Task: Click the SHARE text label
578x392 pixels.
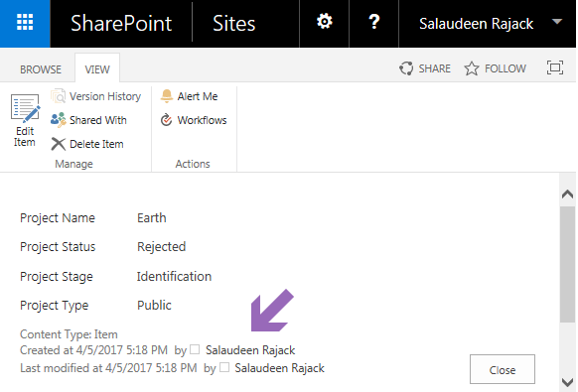Action: [x=435, y=68]
